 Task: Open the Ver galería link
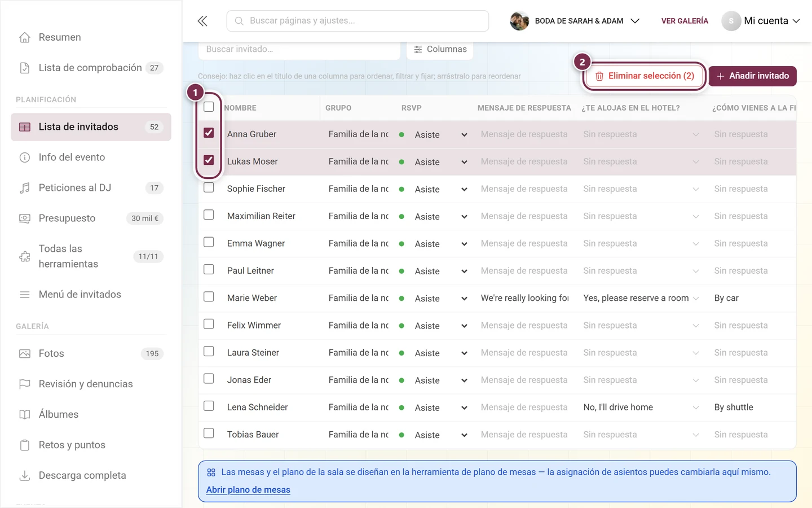click(685, 21)
